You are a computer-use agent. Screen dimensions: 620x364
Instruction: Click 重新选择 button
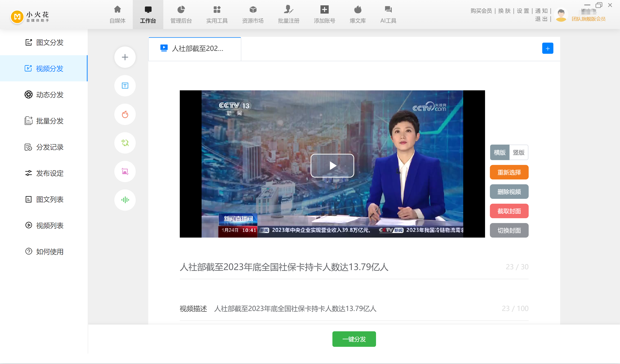[509, 172]
